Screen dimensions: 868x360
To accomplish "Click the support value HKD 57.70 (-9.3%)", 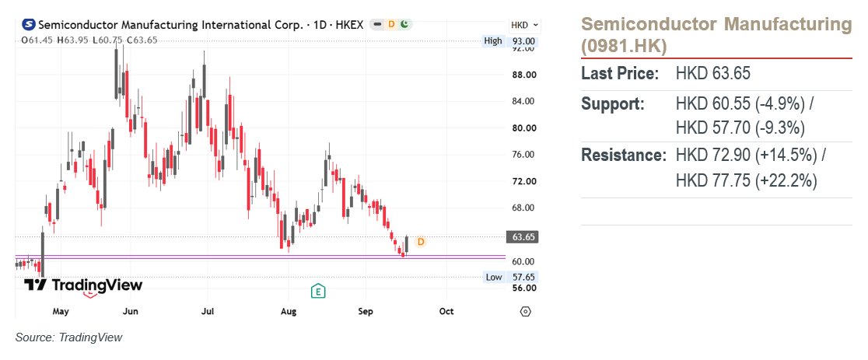I will (740, 128).
